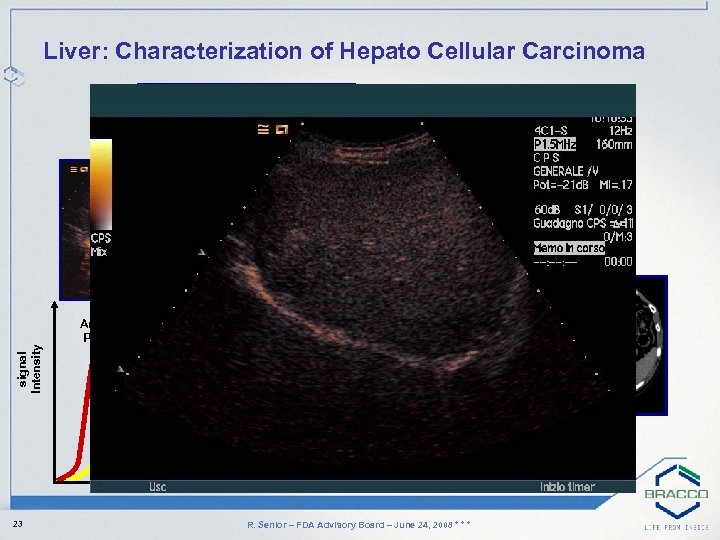This screenshot has height=540, width=720.
Task: Click the '12Hz' frame rate value
Action: pos(620,131)
